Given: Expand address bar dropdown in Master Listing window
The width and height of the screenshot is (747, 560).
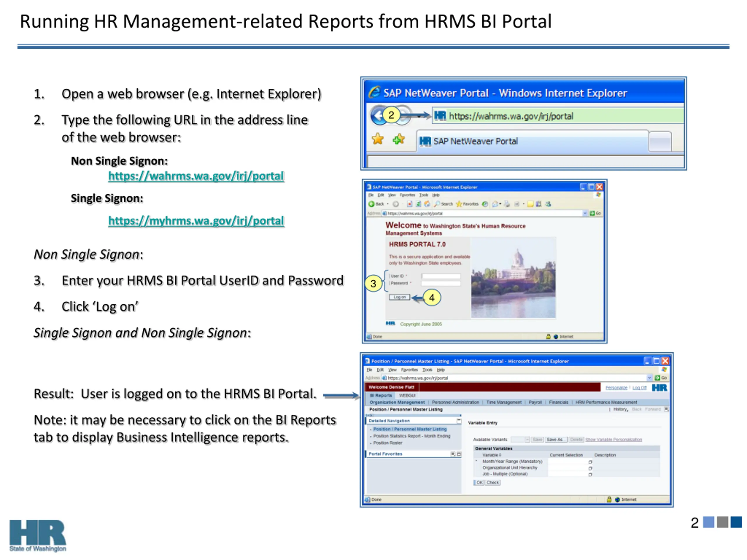Looking at the screenshot, I should coord(650,378).
